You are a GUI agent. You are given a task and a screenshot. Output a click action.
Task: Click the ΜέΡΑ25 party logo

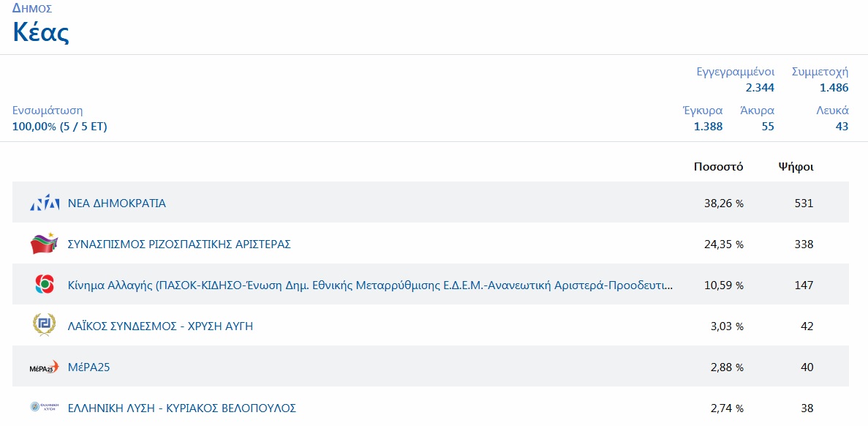[44, 367]
